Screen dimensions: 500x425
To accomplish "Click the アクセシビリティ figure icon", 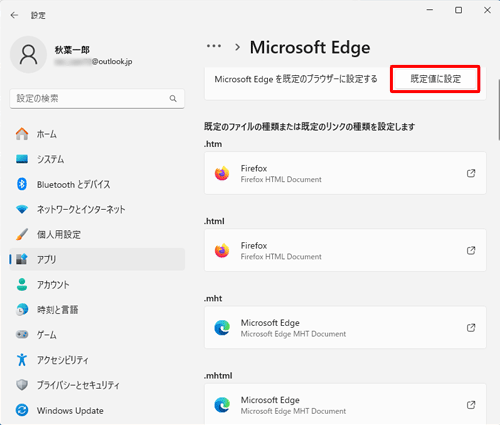I will point(22,360).
